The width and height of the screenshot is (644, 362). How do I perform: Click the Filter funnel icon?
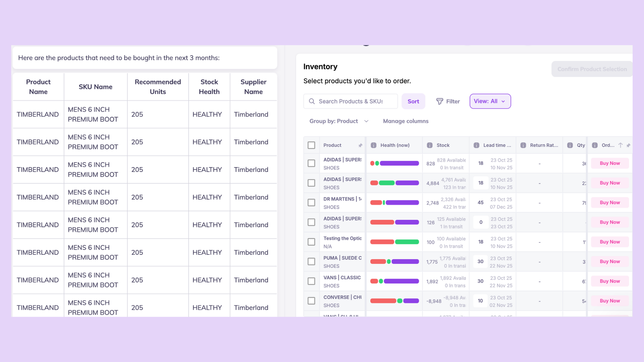pyautogui.click(x=439, y=101)
